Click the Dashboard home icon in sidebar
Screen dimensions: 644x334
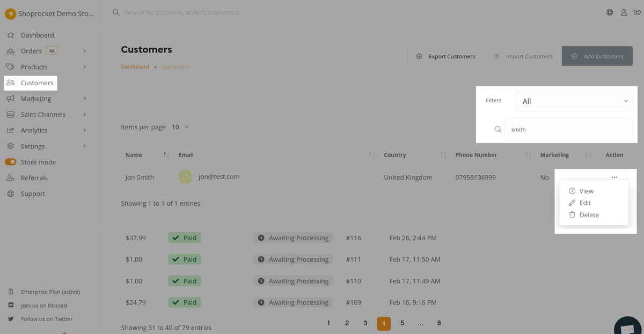pos(10,35)
